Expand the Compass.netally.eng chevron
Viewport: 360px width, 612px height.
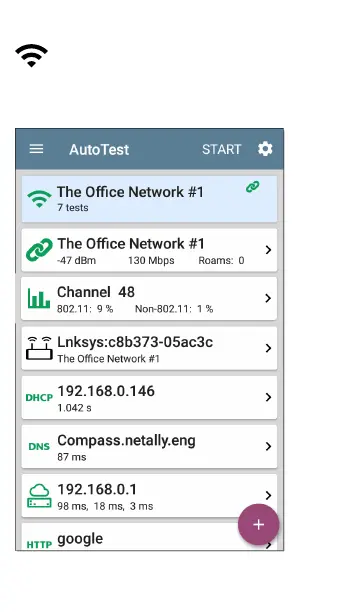(x=268, y=447)
